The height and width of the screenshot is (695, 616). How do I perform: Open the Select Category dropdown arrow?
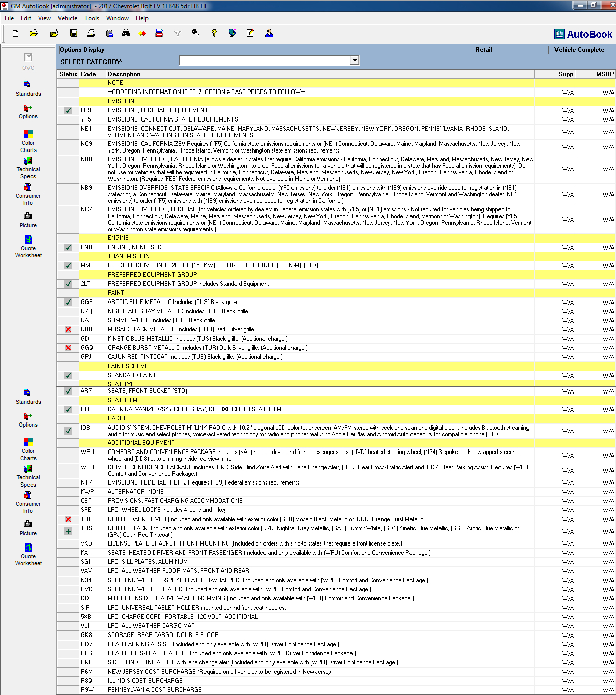(x=355, y=61)
